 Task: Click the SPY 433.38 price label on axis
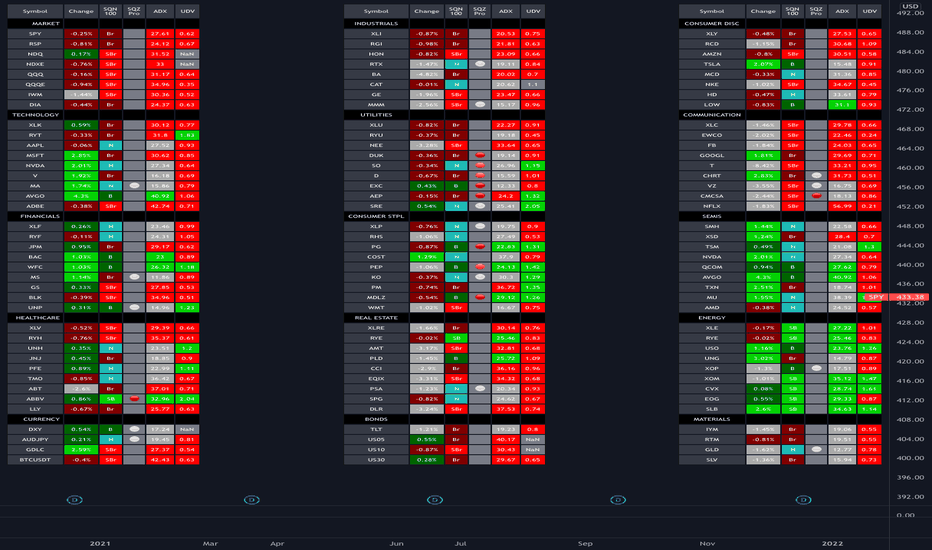tap(898, 297)
